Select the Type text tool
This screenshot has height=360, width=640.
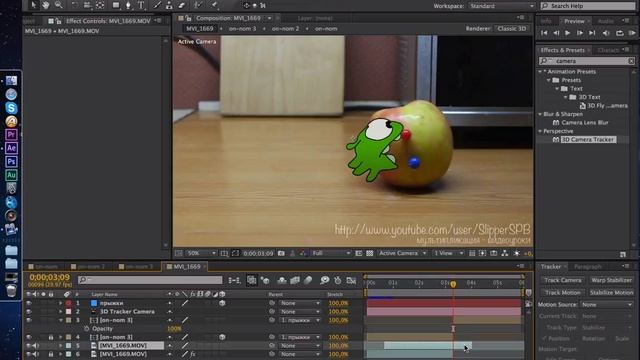(141, 5)
